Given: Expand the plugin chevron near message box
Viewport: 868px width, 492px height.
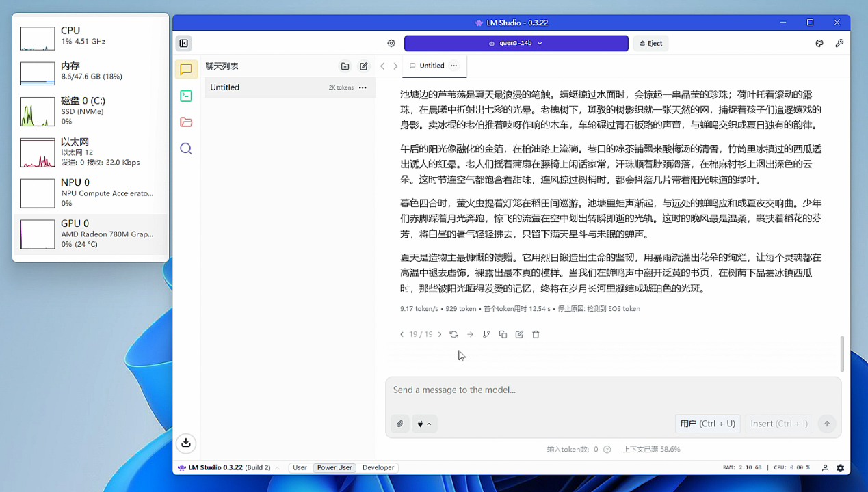Looking at the screenshot, I should (x=430, y=424).
